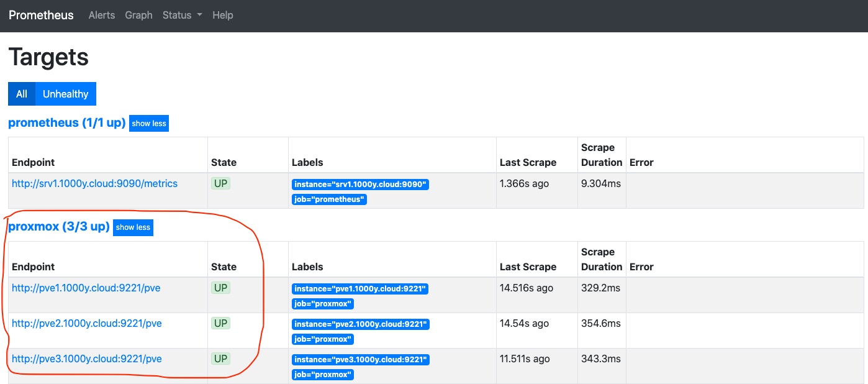Click job="proxmox" badge in pve3 row
Screen dimensions: 868x384
click(323, 375)
